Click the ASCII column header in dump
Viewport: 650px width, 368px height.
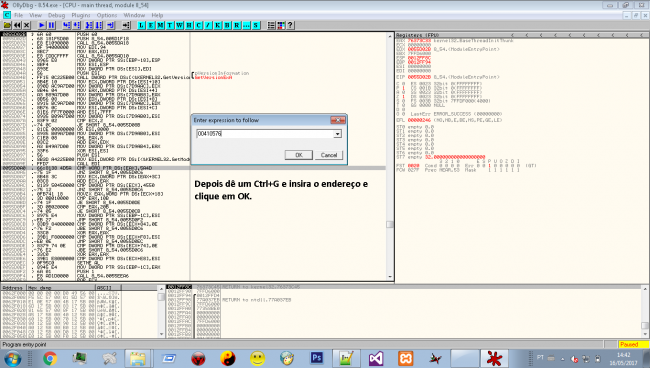(108, 288)
